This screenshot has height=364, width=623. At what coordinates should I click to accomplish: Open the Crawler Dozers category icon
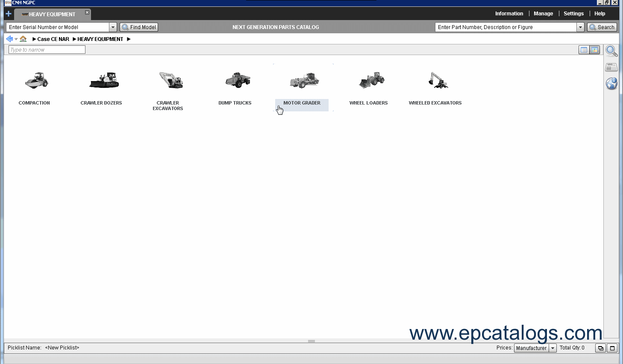pos(103,81)
